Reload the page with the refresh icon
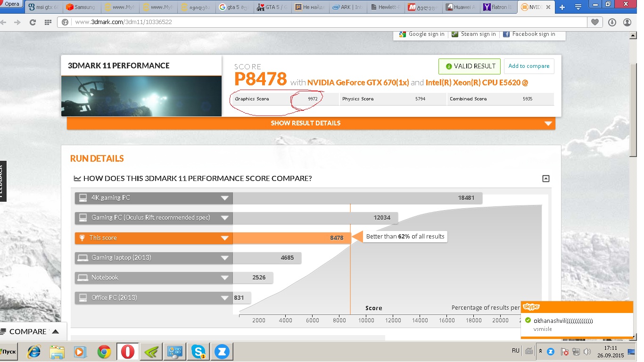The height and width of the screenshot is (362, 644). (33, 22)
